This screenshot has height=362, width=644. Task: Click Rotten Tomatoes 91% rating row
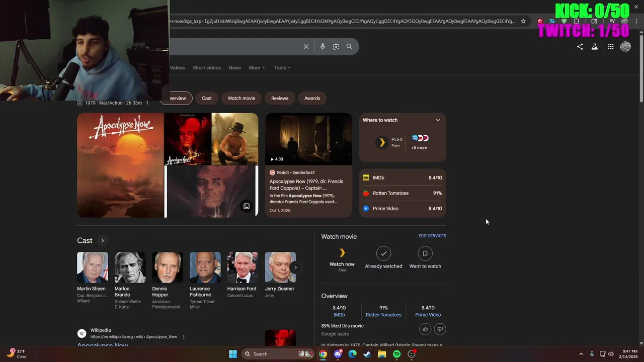(403, 193)
